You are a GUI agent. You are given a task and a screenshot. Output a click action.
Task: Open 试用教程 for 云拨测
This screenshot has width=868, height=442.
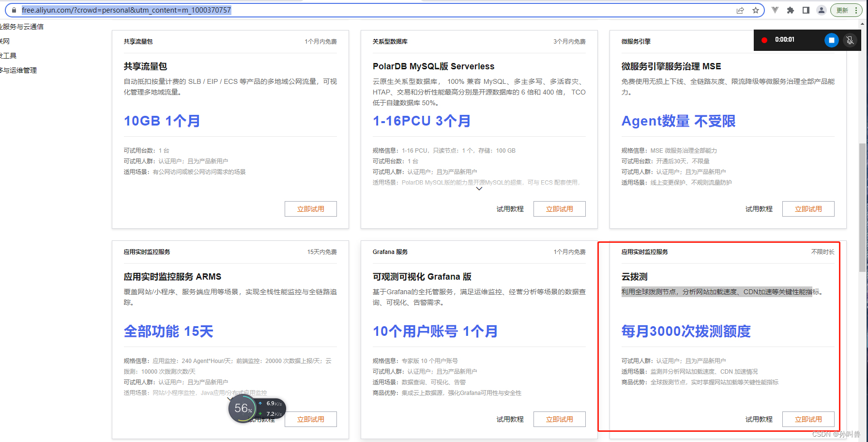(x=759, y=419)
